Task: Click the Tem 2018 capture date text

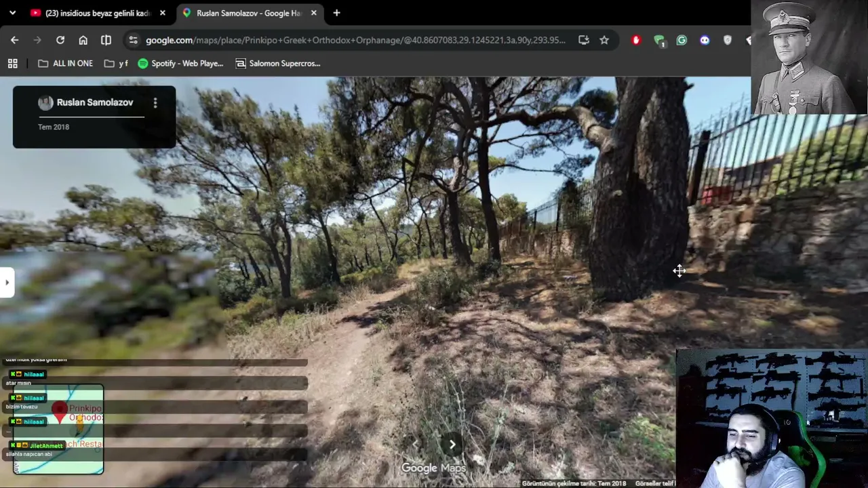Action: 54,127
